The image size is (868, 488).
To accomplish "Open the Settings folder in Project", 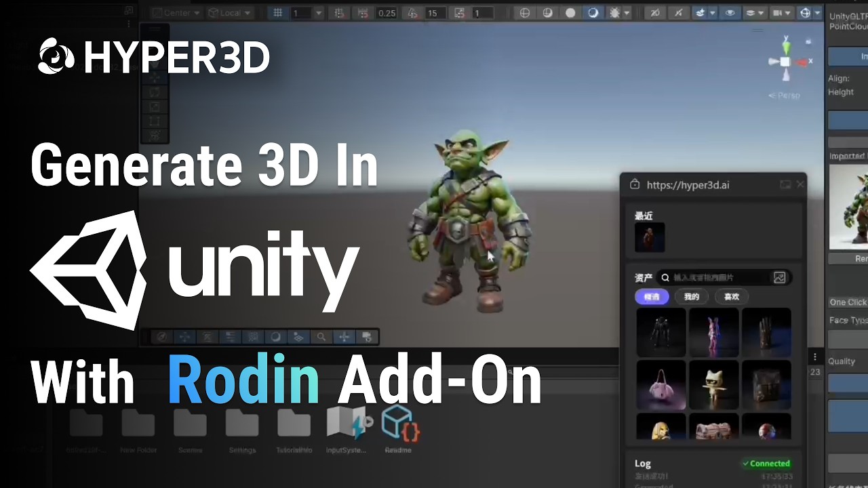I will click(x=242, y=430).
